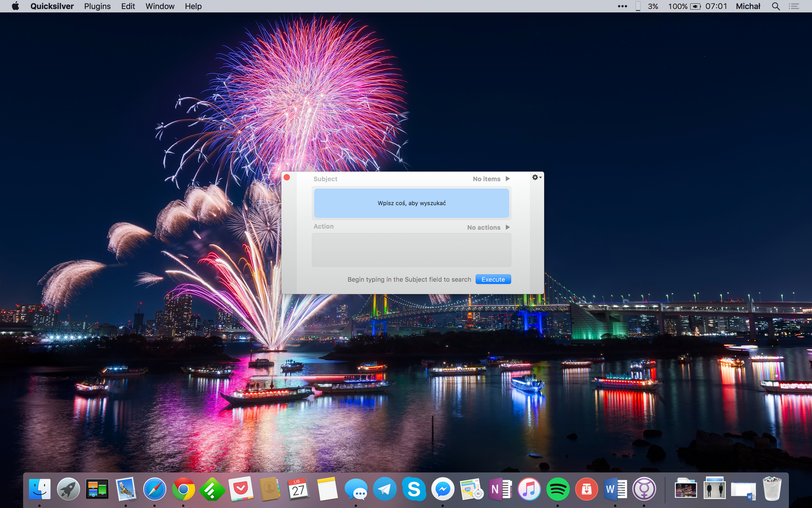Open the Edit menu

[128, 6]
